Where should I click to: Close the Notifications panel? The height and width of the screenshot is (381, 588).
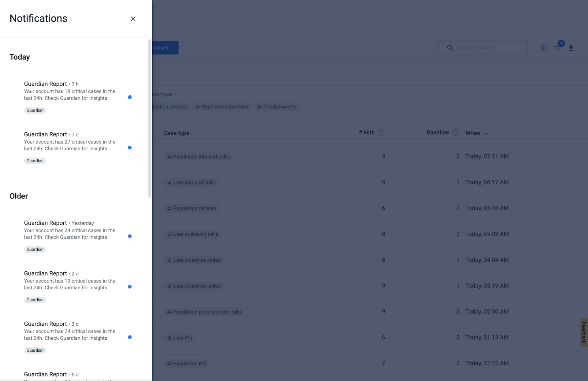pos(133,19)
